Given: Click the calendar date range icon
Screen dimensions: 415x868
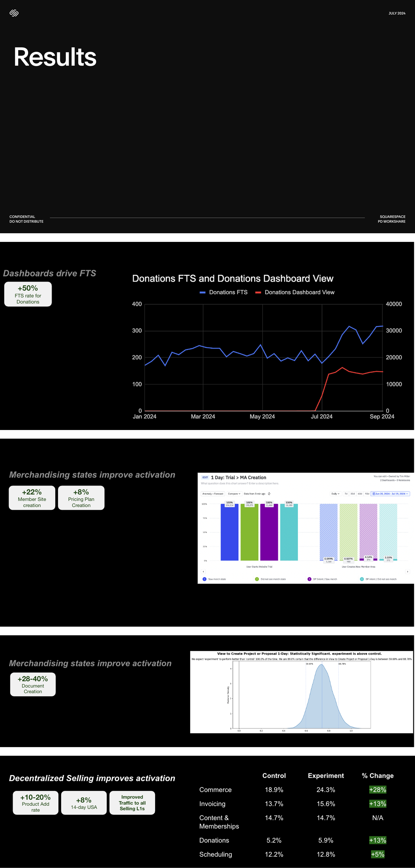Looking at the screenshot, I should [373, 494].
